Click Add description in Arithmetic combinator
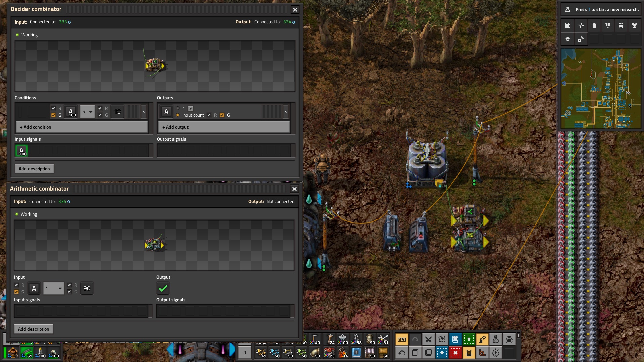The height and width of the screenshot is (362, 644). click(x=34, y=329)
